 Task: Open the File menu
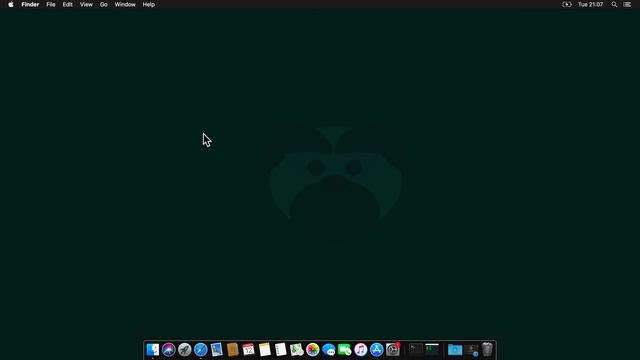pyautogui.click(x=51, y=4)
